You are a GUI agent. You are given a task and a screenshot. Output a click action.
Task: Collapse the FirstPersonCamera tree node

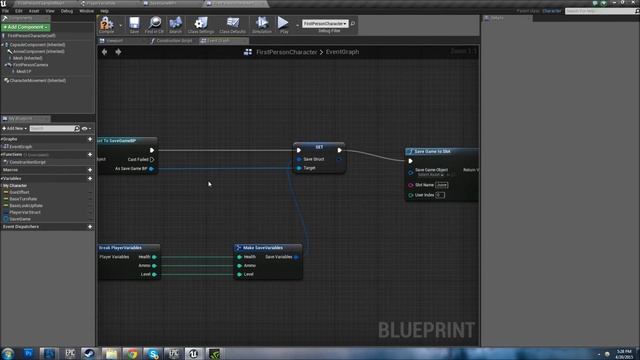(6, 65)
